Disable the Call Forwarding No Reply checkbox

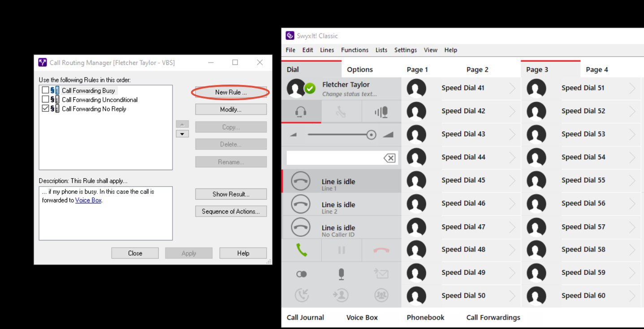[x=45, y=108]
